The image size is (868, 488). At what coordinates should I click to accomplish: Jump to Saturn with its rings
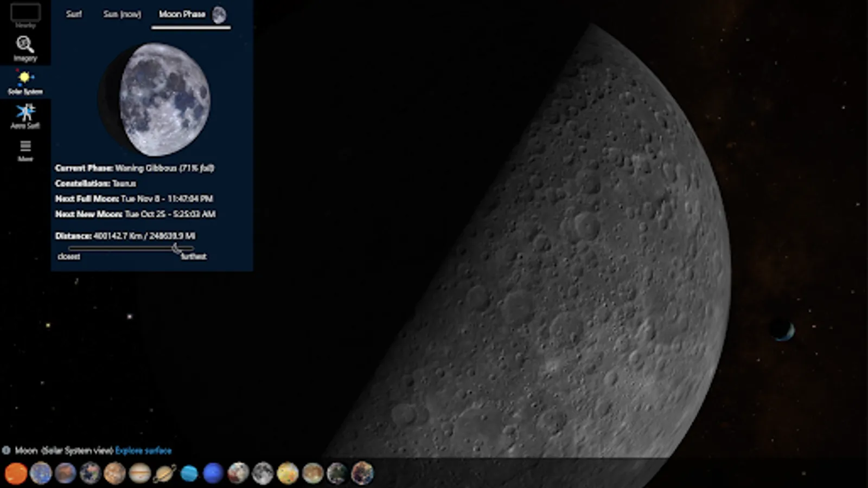click(x=164, y=473)
